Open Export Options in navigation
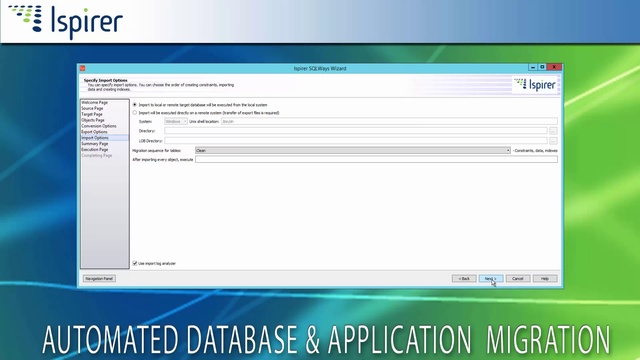 (94, 132)
